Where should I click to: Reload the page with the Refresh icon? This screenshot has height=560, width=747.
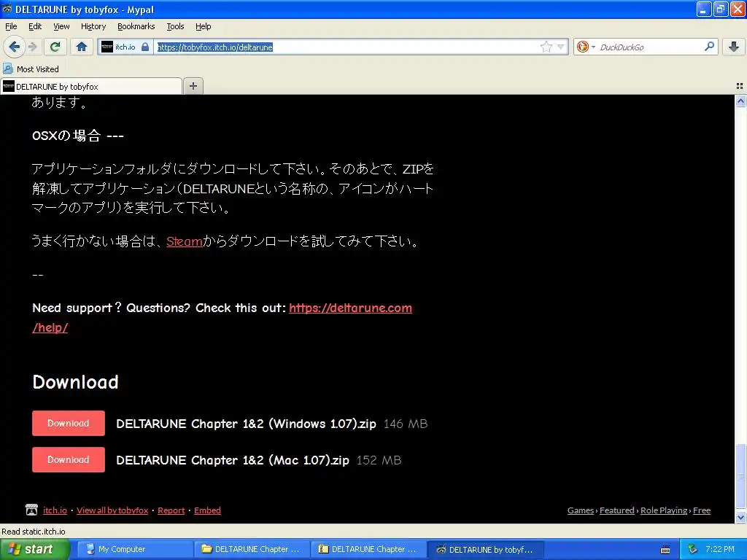[55, 47]
